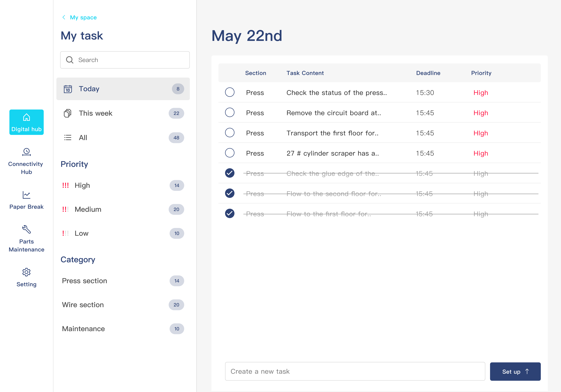The height and width of the screenshot is (392, 561).
Task: Mark the circuit board removal task complete
Action: point(229,113)
